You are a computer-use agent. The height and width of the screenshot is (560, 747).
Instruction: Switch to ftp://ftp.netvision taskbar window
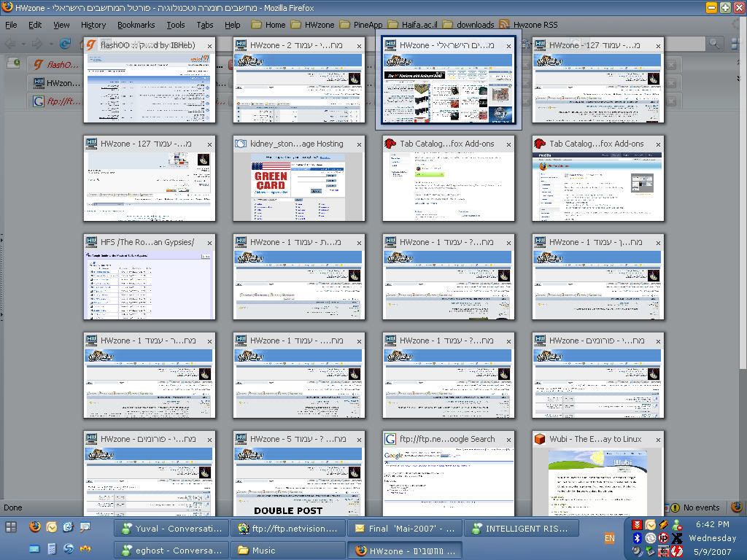pos(288,528)
